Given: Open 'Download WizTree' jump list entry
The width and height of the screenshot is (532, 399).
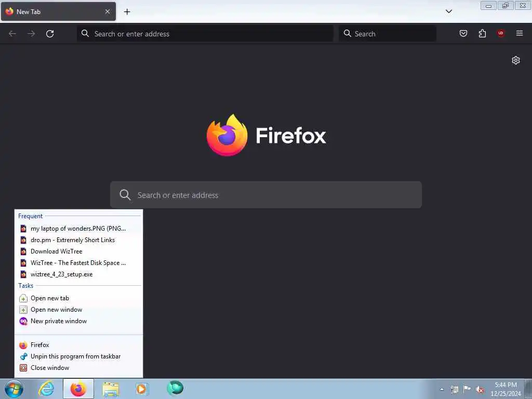Looking at the screenshot, I should point(78,251).
